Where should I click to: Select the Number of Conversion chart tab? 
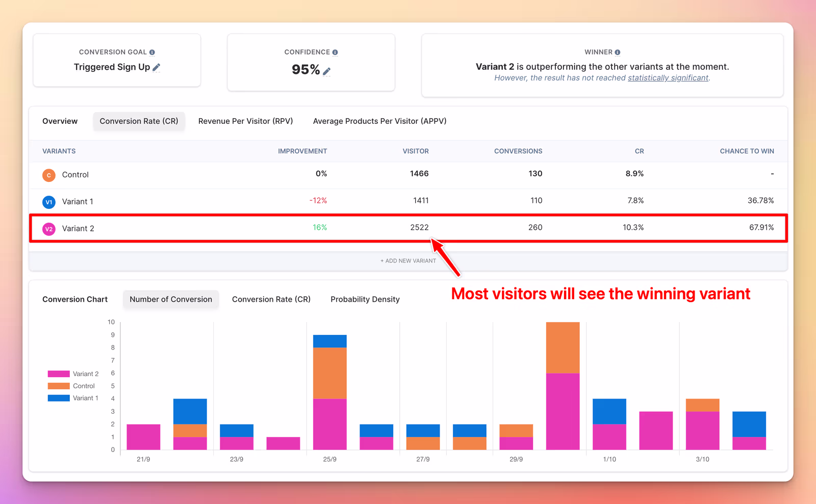[171, 300]
